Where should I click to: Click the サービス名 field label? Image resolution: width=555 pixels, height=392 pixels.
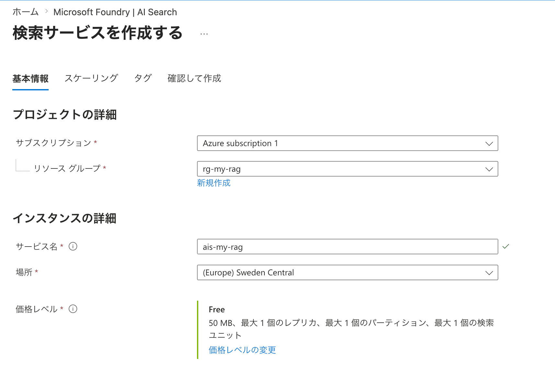37,247
